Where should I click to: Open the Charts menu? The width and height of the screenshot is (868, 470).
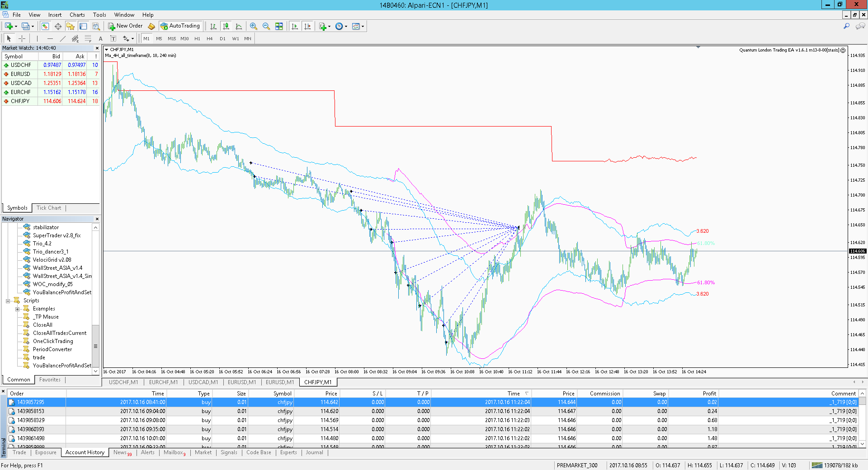(77, 14)
